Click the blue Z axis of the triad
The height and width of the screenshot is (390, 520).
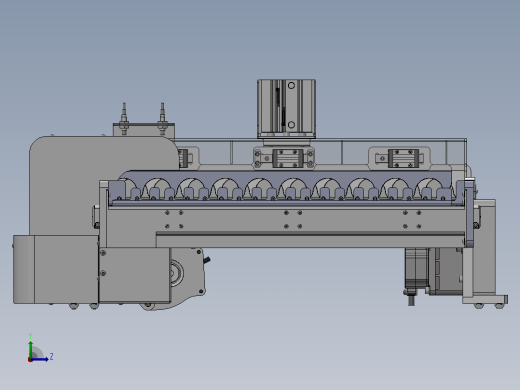click(x=39, y=359)
